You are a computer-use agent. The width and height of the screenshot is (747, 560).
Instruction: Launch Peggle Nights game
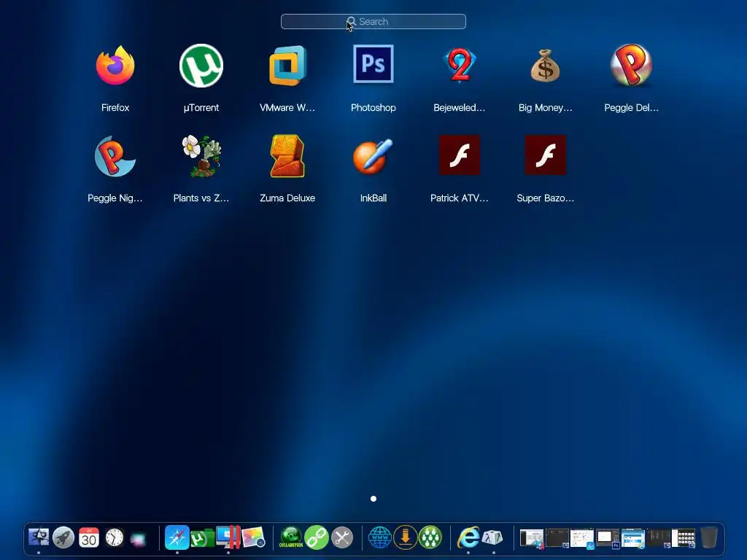coord(115,156)
